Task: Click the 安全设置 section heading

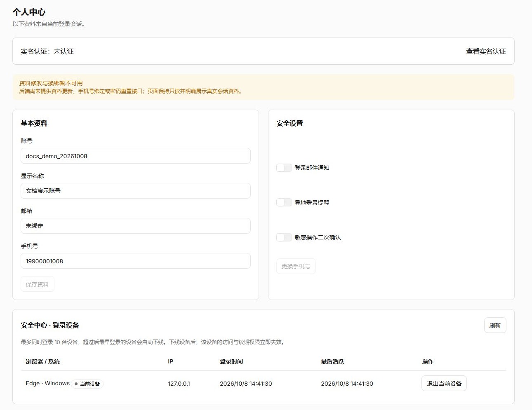Action: 290,123
